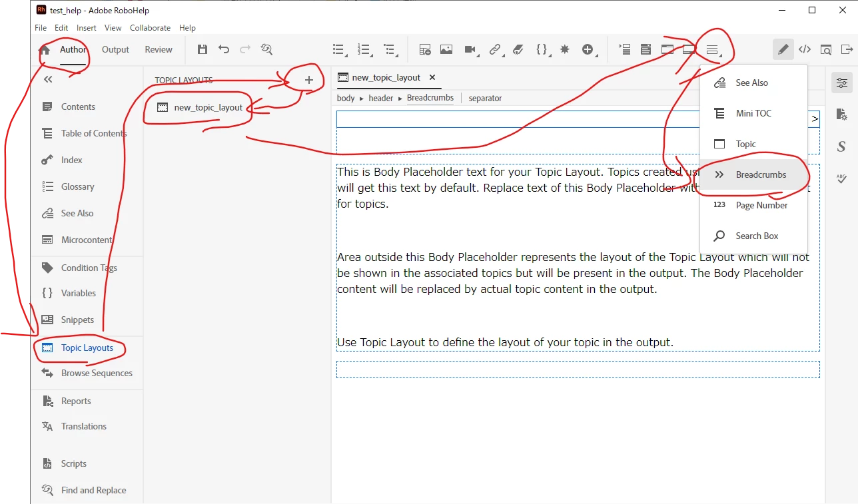
Task: Click the header placeholder toolbar icon
Action: (667, 49)
